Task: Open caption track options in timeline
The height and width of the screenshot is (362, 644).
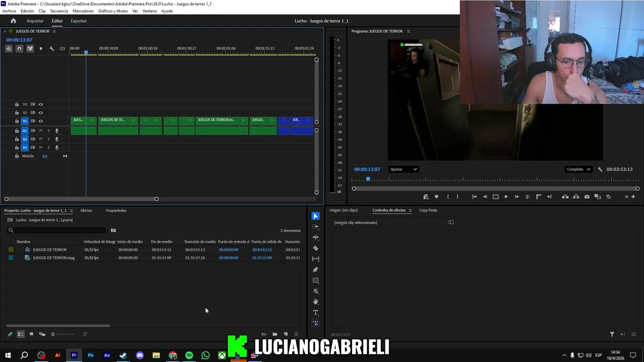Action: click(x=62, y=49)
